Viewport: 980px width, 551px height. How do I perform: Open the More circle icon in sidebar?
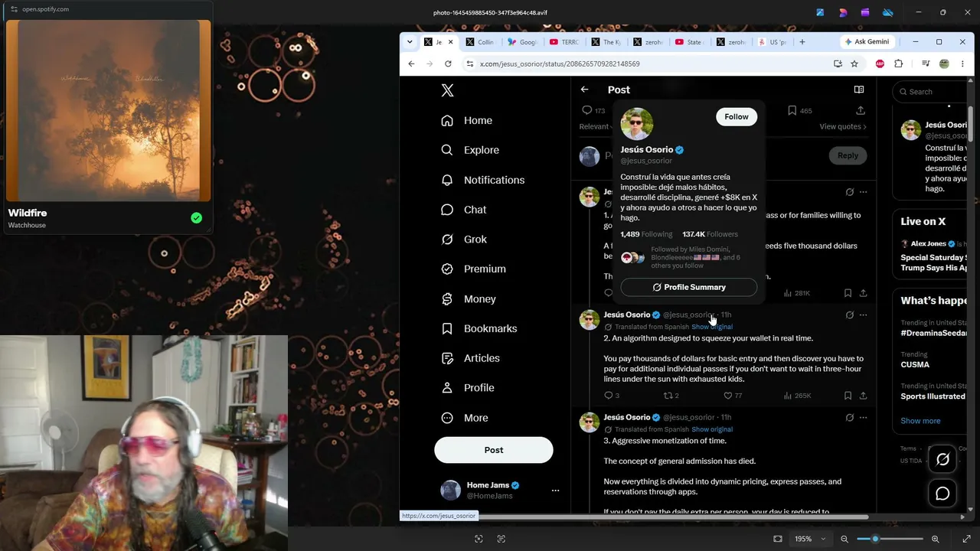(447, 418)
